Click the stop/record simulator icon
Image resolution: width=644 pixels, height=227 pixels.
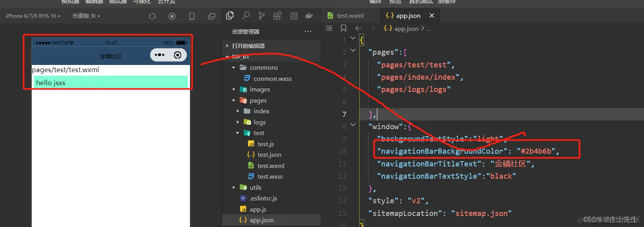click(172, 16)
